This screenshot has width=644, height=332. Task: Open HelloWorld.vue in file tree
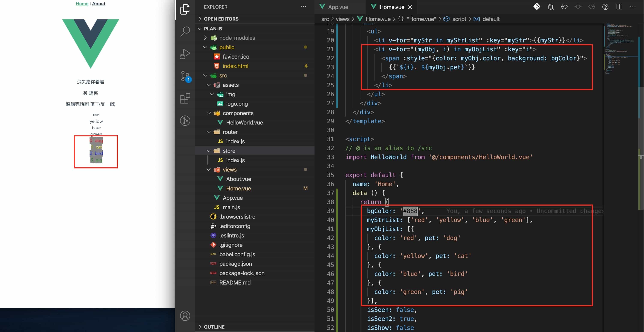pos(244,123)
